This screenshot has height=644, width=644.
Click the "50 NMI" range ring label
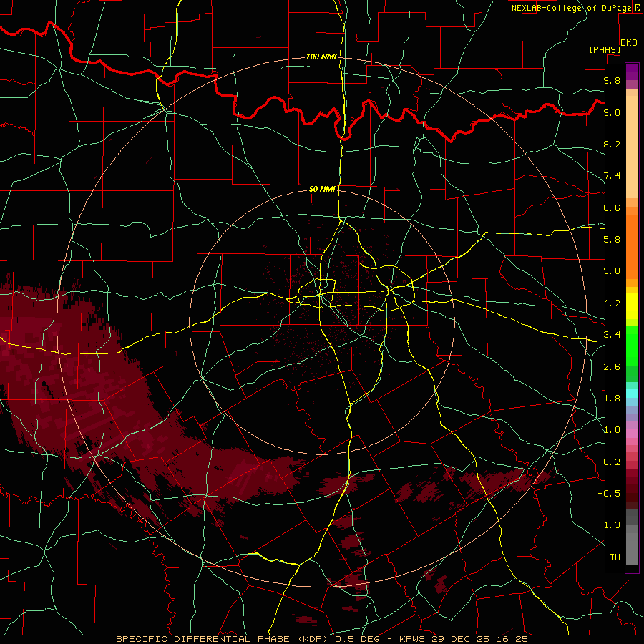(x=322, y=189)
